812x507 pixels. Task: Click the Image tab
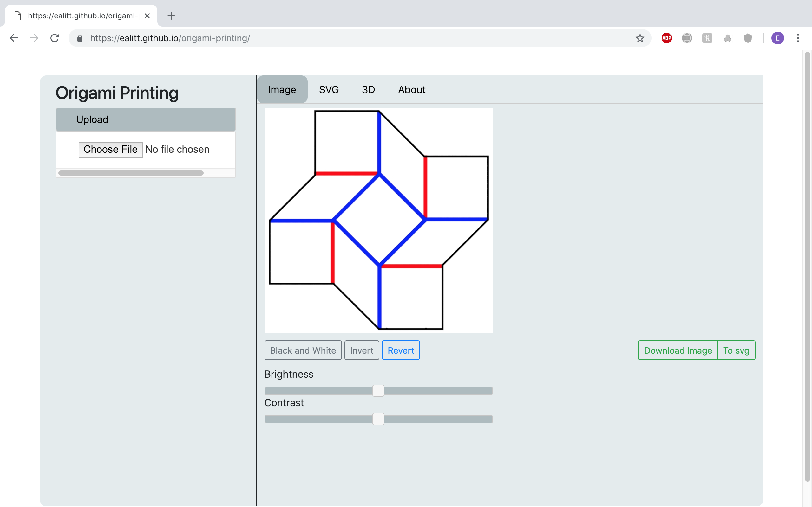(282, 89)
